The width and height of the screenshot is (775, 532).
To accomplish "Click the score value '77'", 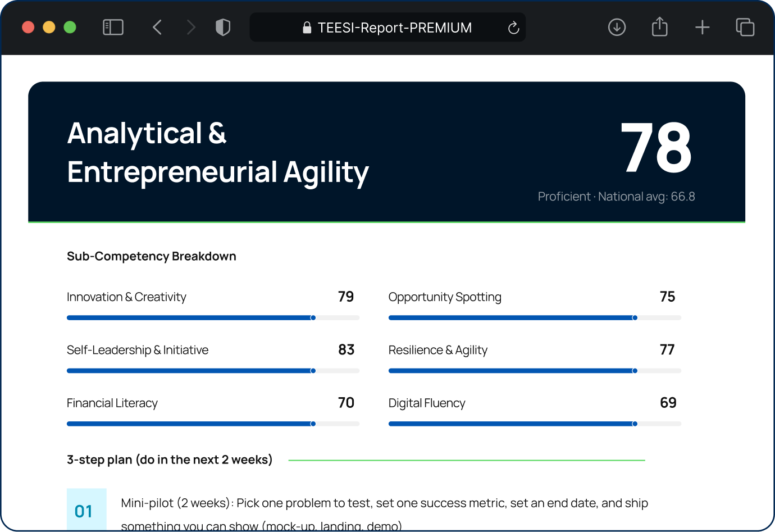I will [667, 349].
